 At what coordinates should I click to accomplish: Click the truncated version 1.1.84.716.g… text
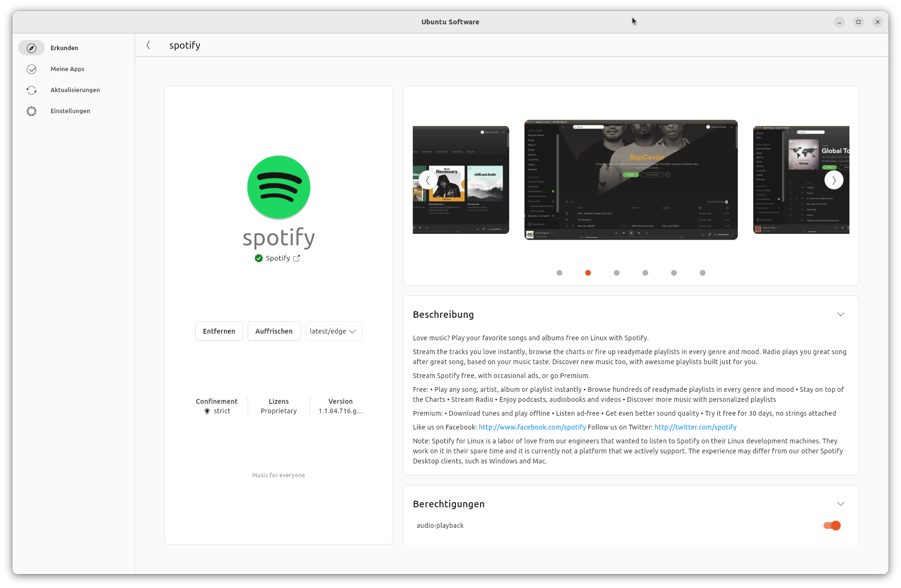click(341, 411)
